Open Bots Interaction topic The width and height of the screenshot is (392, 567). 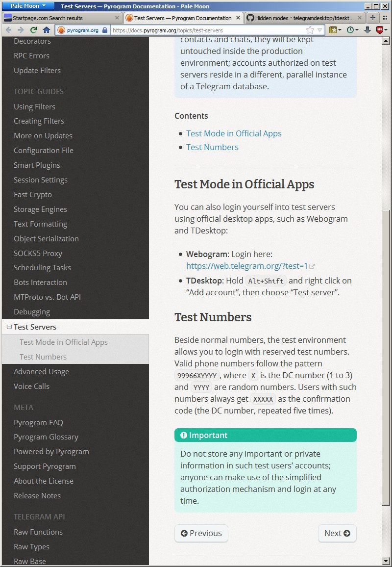click(x=40, y=283)
